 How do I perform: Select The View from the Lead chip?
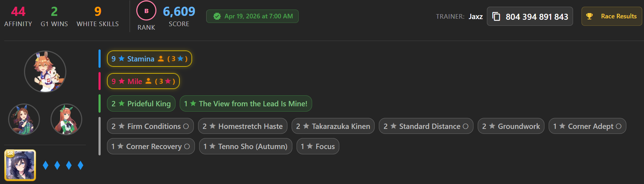coord(246,104)
